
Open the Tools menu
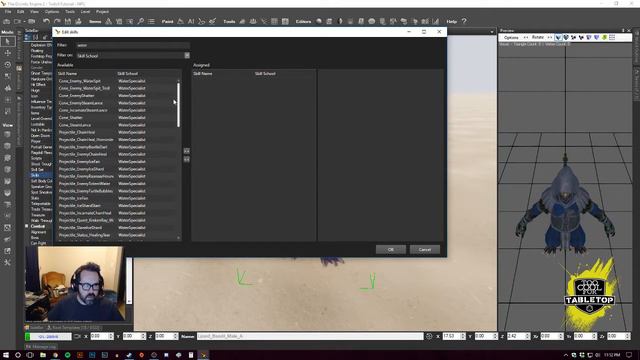pyautogui.click(x=70, y=12)
